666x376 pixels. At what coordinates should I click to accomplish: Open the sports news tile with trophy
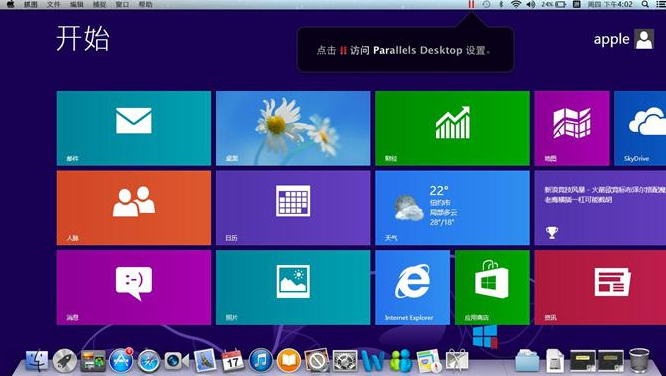point(600,208)
